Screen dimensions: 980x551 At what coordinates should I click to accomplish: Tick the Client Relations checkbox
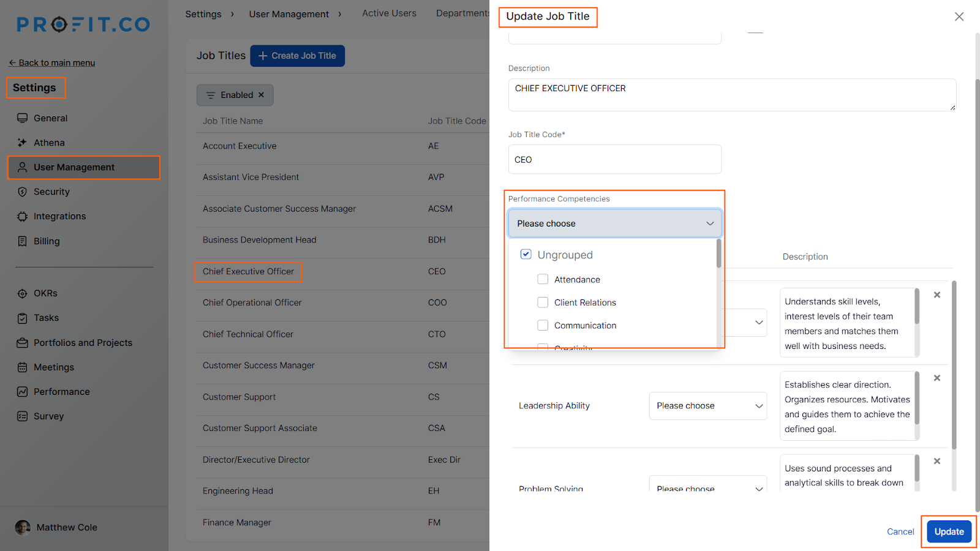point(543,302)
